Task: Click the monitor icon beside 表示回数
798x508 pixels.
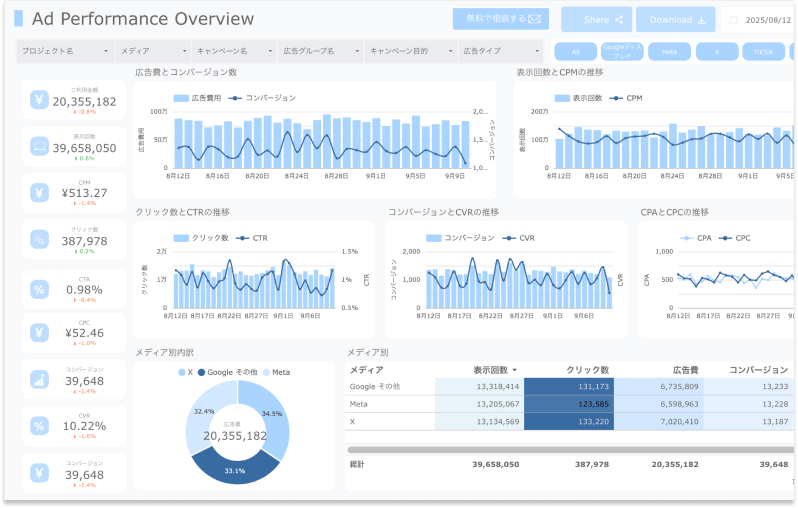Action: coord(39,146)
